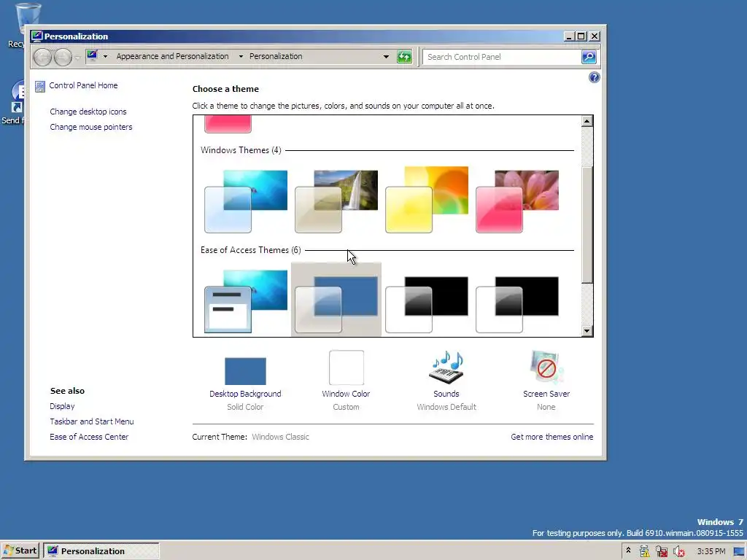Image resolution: width=747 pixels, height=560 pixels.
Task: Open Control Panel Home link
Action: 83,86
